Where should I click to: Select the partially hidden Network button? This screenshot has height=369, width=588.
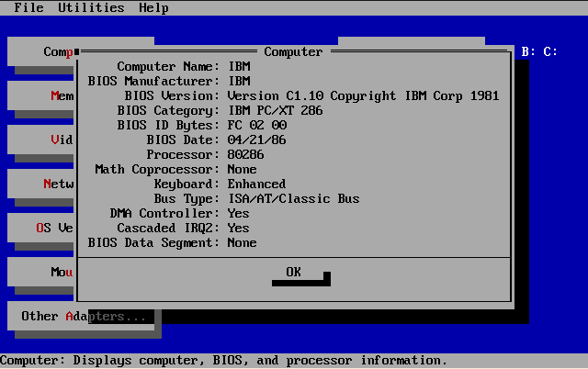pyautogui.click(x=40, y=184)
